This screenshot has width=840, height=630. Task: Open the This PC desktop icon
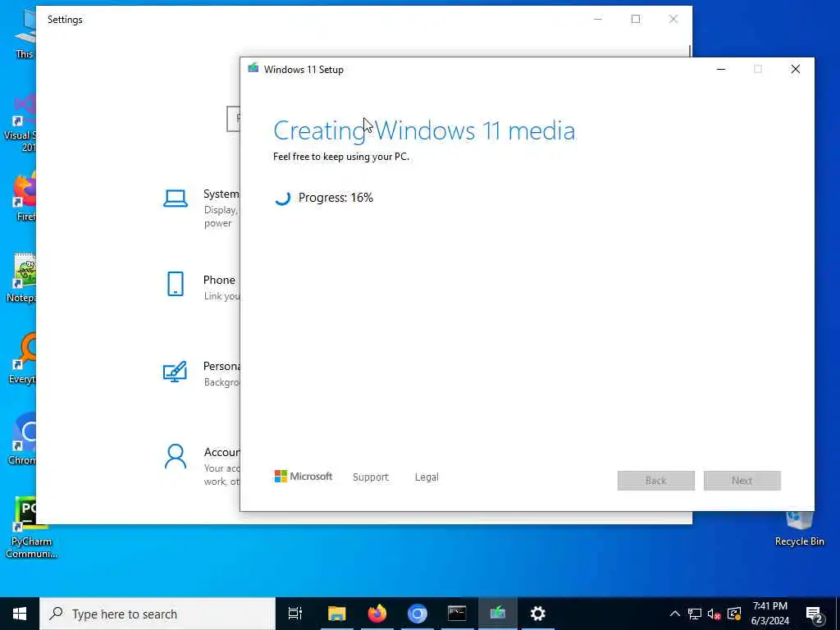click(25, 32)
